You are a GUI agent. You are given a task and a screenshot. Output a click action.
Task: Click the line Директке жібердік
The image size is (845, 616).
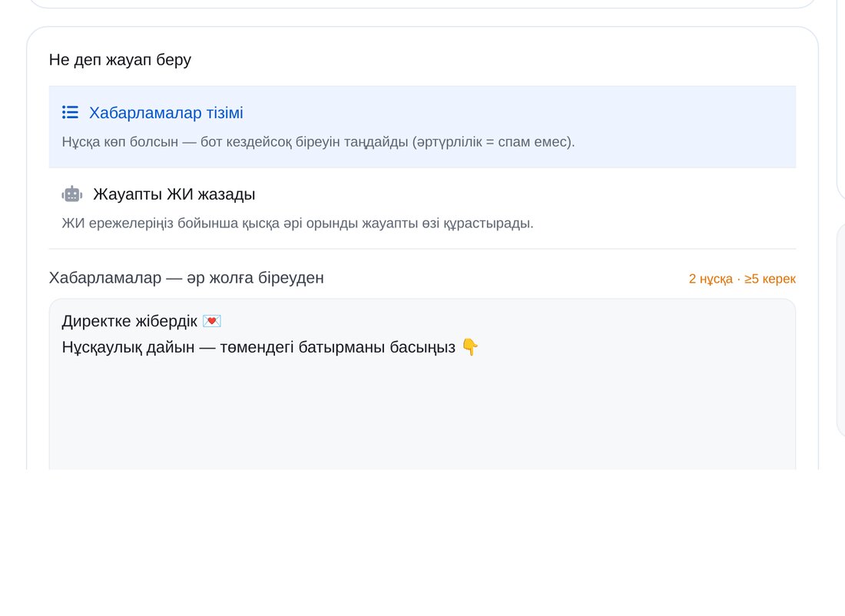[x=141, y=321]
